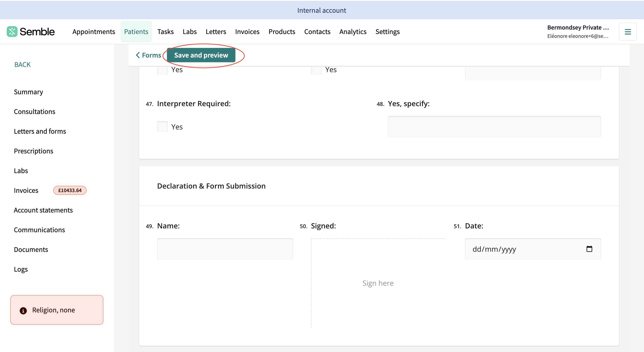Open the hamburger menu icon
This screenshot has height=352, width=644.
[627, 32]
